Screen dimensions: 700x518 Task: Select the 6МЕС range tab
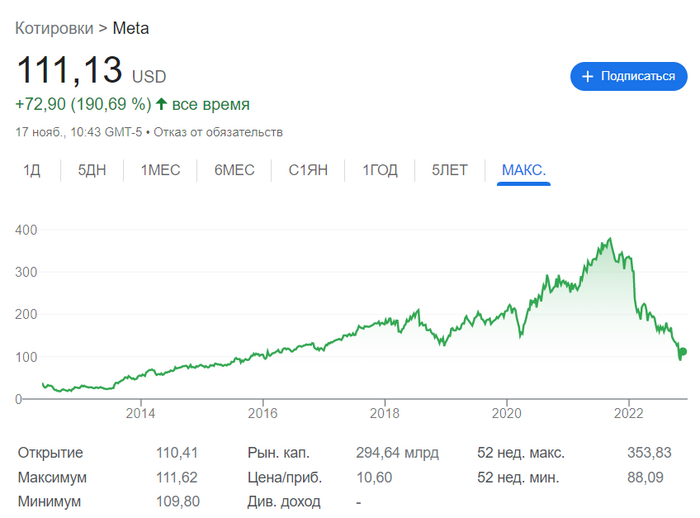tap(234, 171)
